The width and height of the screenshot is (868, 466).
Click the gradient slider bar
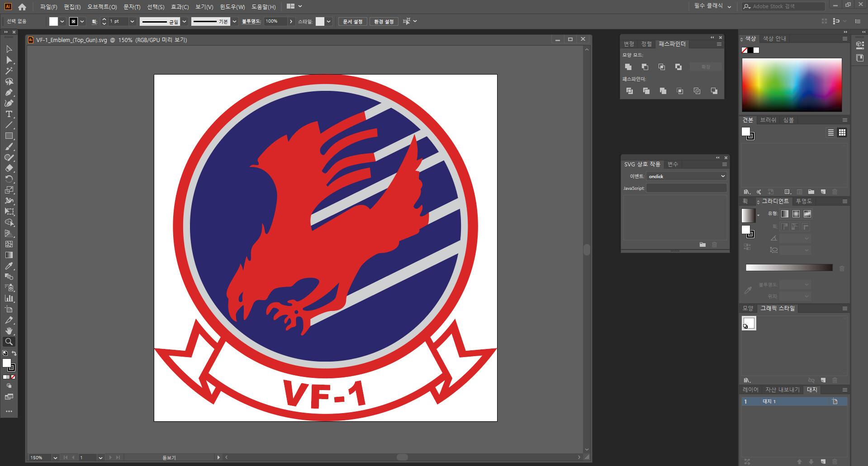(x=789, y=268)
